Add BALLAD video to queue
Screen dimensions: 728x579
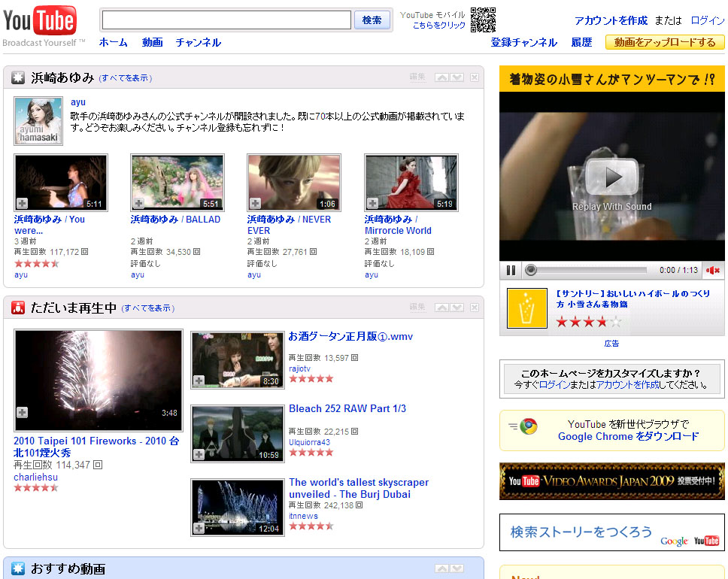(x=138, y=203)
